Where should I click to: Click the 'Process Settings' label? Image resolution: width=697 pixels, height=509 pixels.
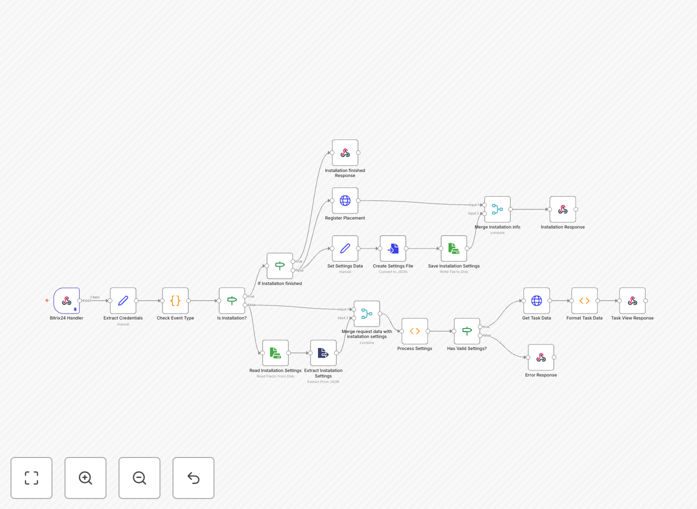point(415,349)
